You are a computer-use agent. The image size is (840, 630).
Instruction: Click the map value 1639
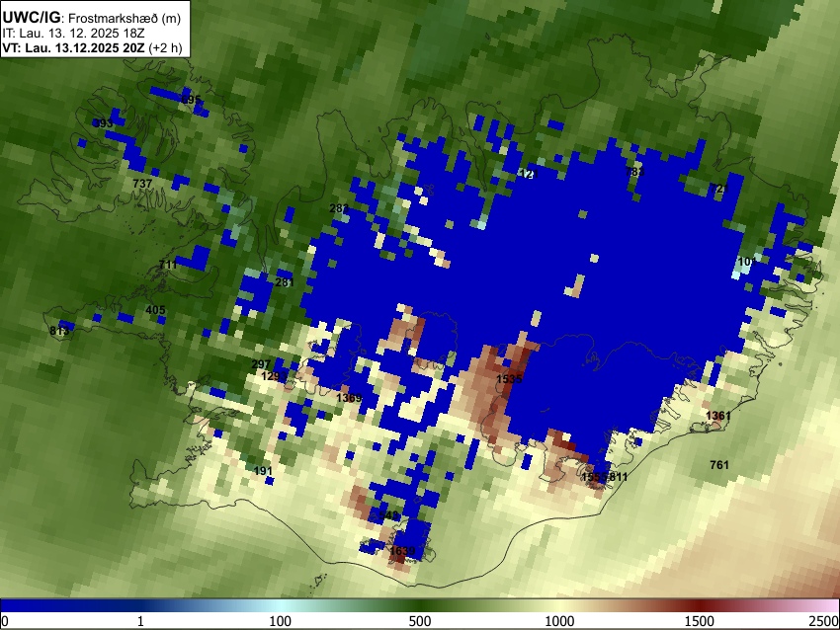(x=402, y=551)
